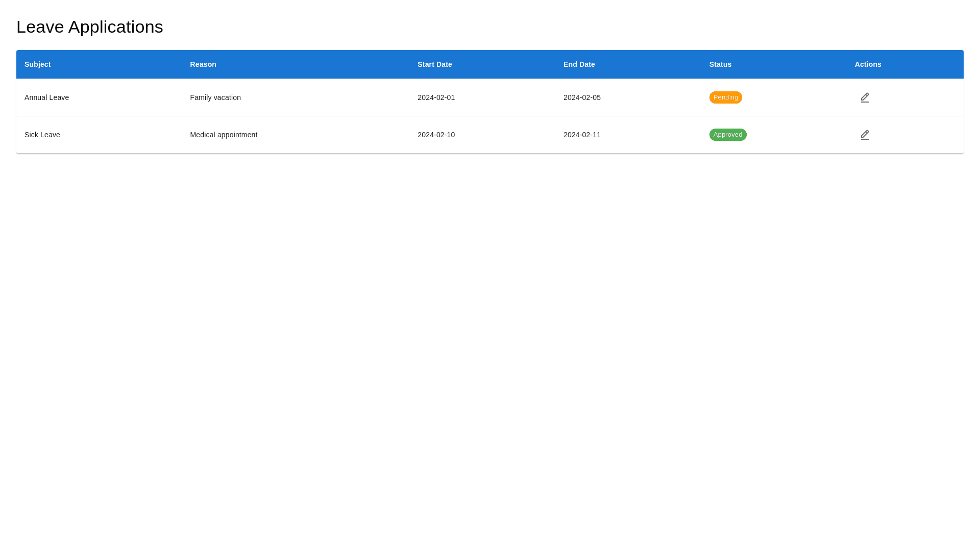
Task: Edit the Annual Leave application
Action: (x=865, y=97)
